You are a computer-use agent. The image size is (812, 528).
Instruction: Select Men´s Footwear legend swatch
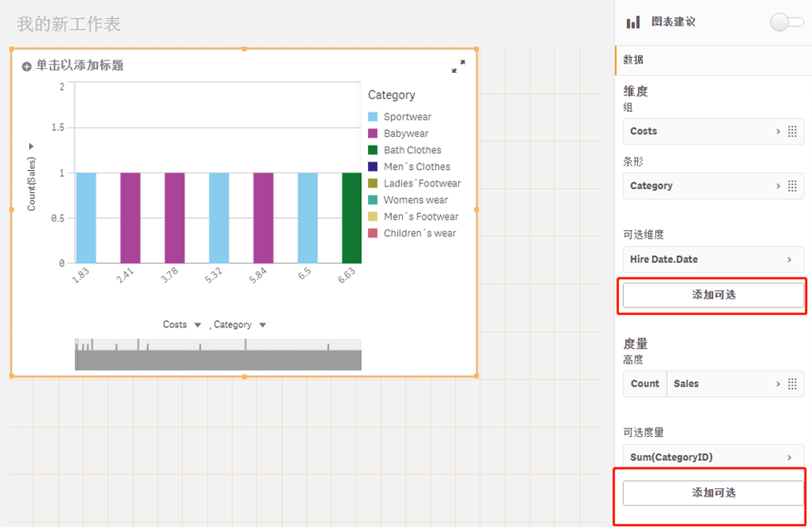pyautogui.click(x=372, y=216)
